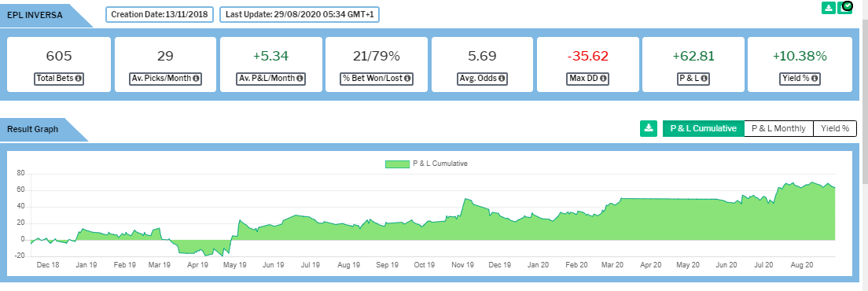The height and width of the screenshot is (291, 868).
Task: Click the P & L info icon
Action: pos(704,79)
